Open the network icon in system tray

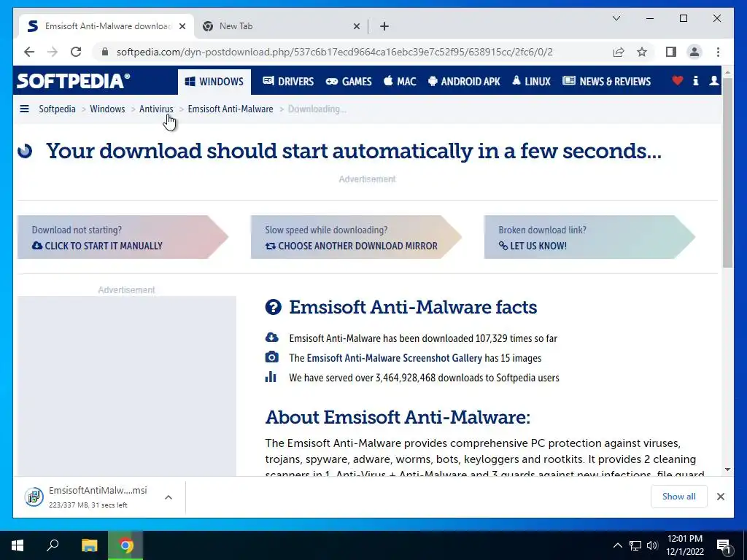[635, 545]
